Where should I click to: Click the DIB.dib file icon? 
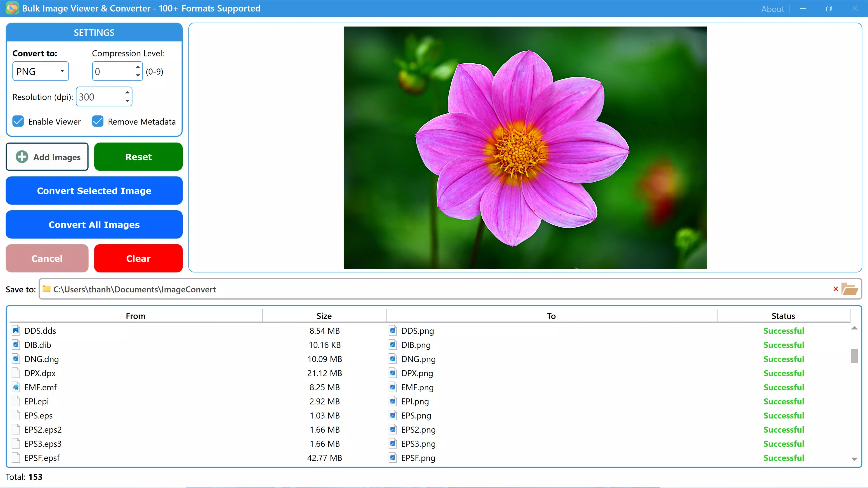pyautogui.click(x=16, y=345)
